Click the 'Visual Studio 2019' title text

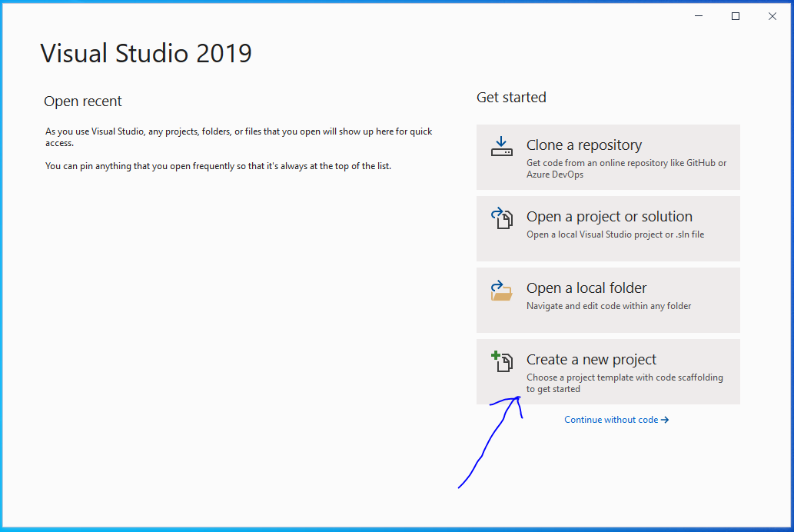146,53
